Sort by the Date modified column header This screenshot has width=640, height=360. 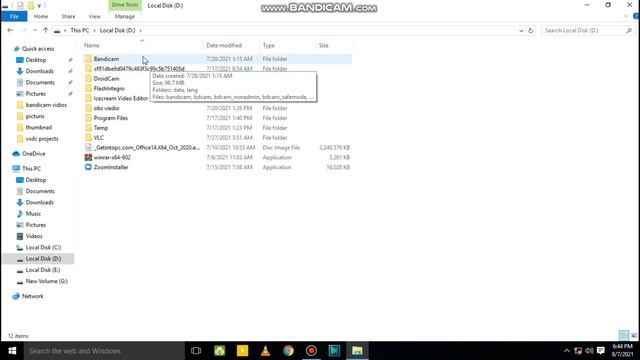(x=231, y=45)
